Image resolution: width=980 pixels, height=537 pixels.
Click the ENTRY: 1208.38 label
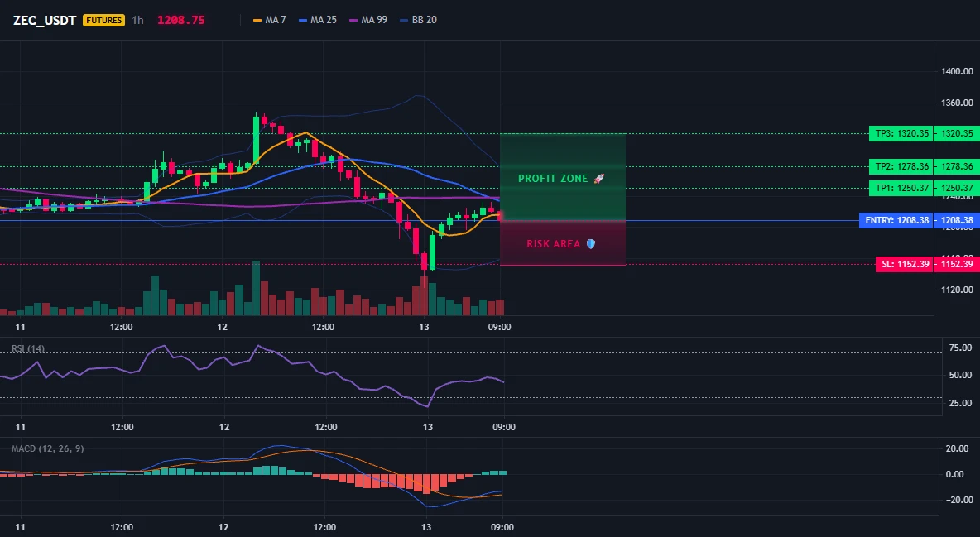(896, 220)
